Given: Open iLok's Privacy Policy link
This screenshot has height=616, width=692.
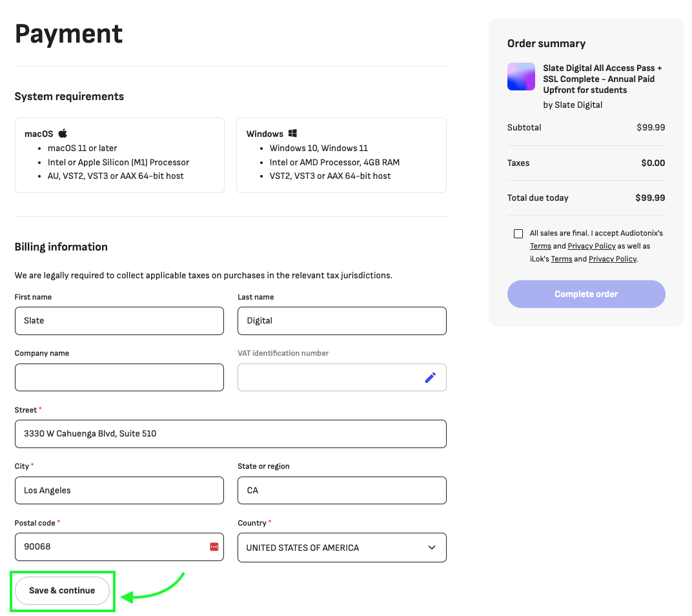Looking at the screenshot, I should (x=613, y=259).
